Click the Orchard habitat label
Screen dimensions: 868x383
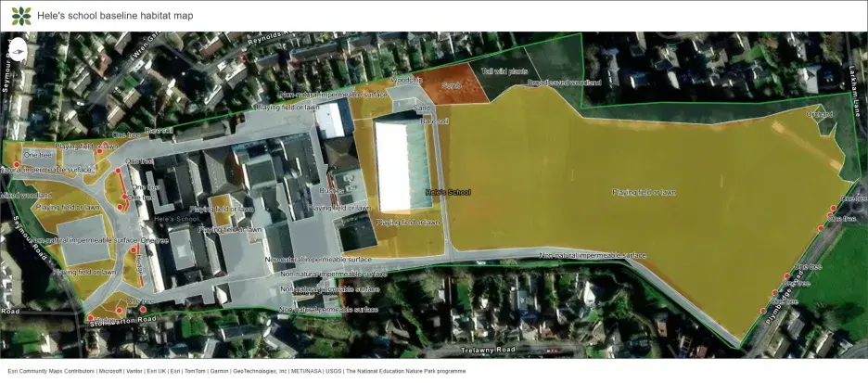[820, 115]
